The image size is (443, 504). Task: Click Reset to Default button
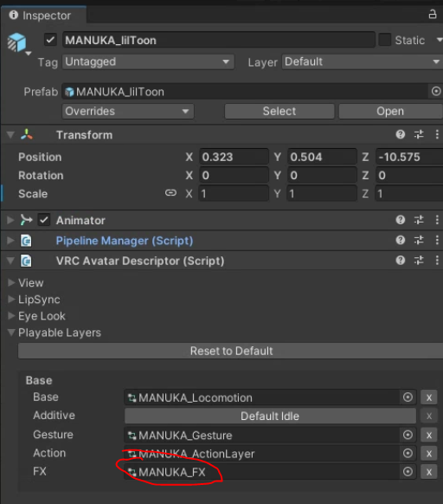click(x=231, y=351)
